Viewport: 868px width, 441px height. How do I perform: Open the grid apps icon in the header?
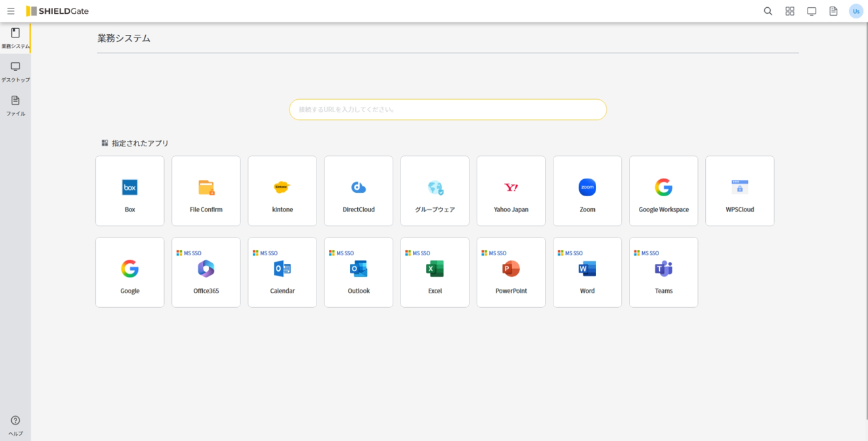click(x=790, y=11)
